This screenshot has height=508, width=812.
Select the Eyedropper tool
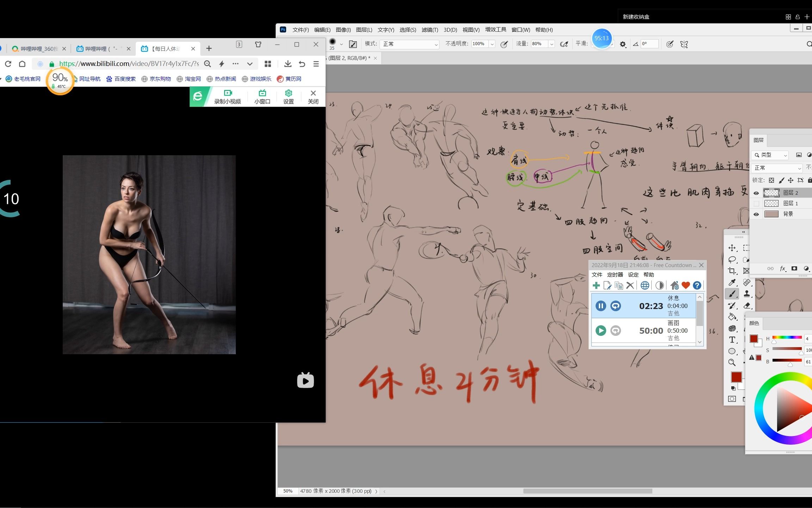click(x=732, y=283)
